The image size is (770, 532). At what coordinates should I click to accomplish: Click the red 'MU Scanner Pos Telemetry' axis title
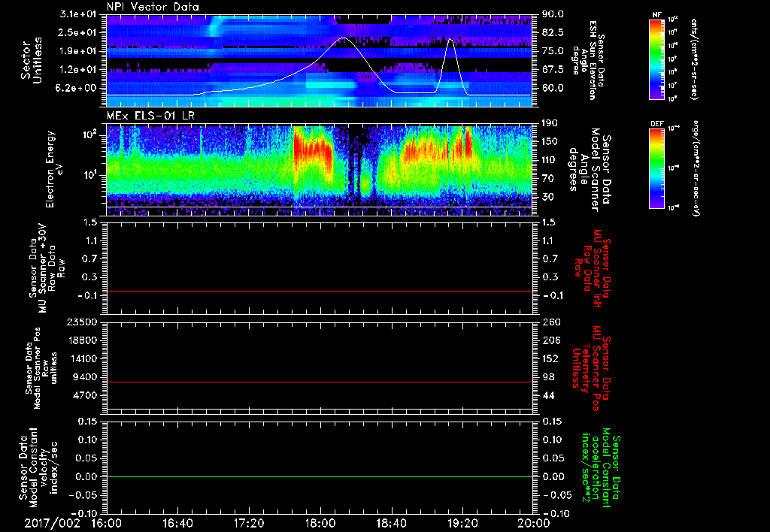click(591, 367)
